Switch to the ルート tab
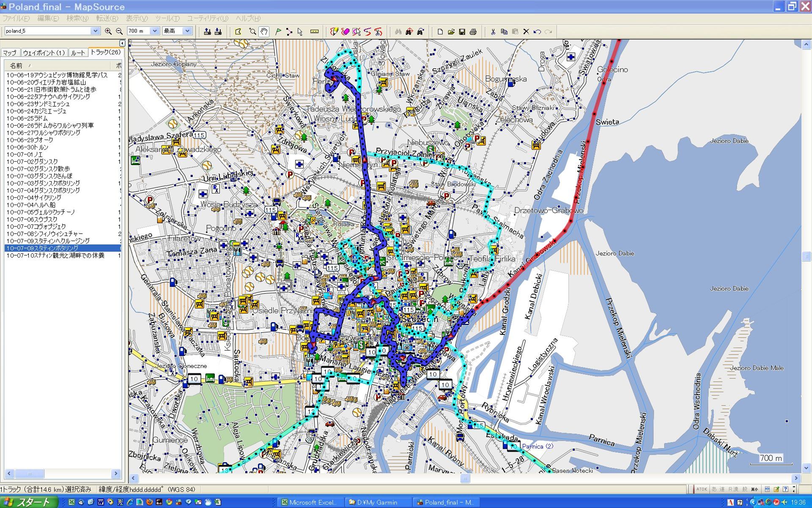Image resolution: width=812 pixels, height=508 pixels. pyautogui.click(x=78, y=53)
